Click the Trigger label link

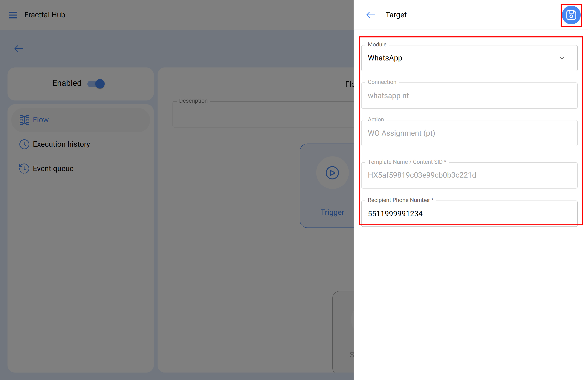pyautogui.click(x=332, y=212)
